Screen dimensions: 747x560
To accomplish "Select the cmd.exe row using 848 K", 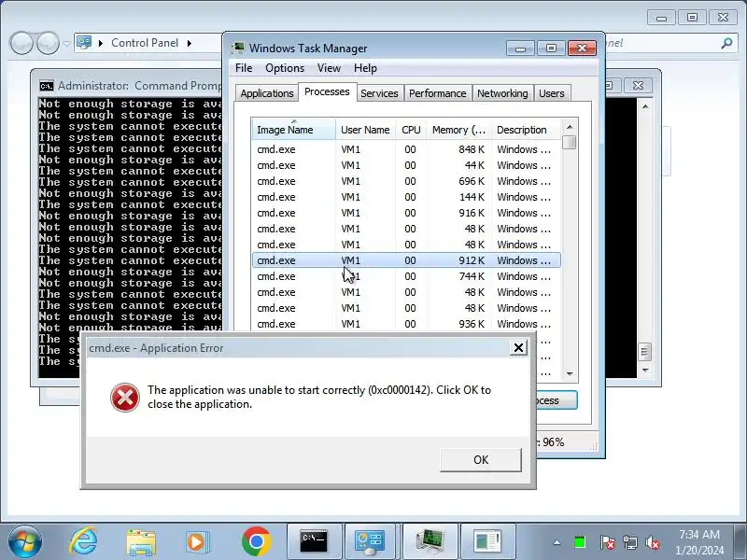I will coord(406,149).
